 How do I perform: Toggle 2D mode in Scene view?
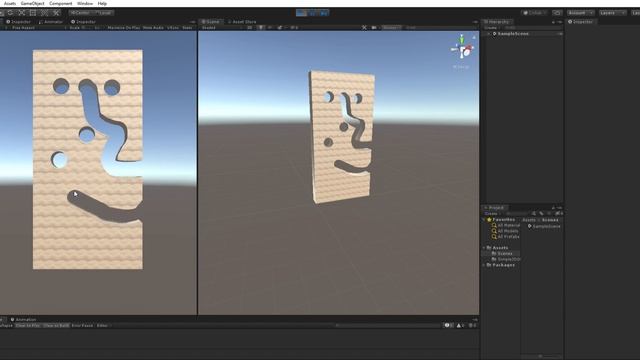pos(249,28)
